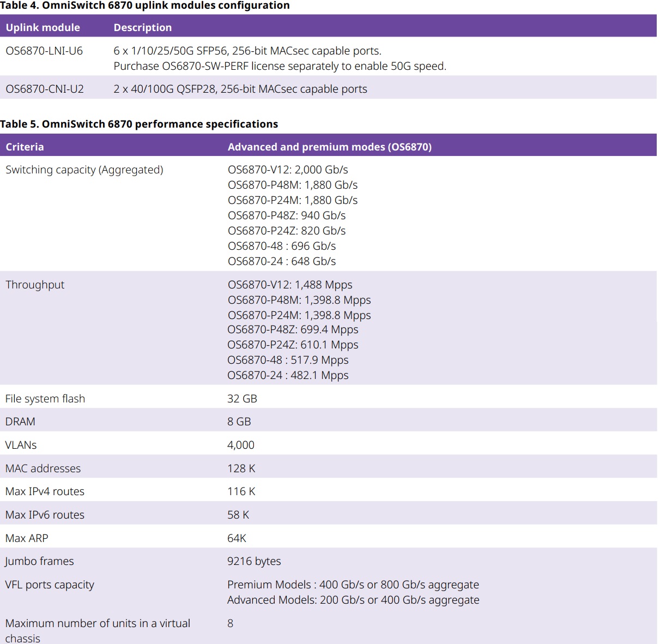Screen dimensions: 660x644
Task: Click the 'Switching capacity (Aggregated)' row label
Action: pyautogui.click(x=84, y=170)
